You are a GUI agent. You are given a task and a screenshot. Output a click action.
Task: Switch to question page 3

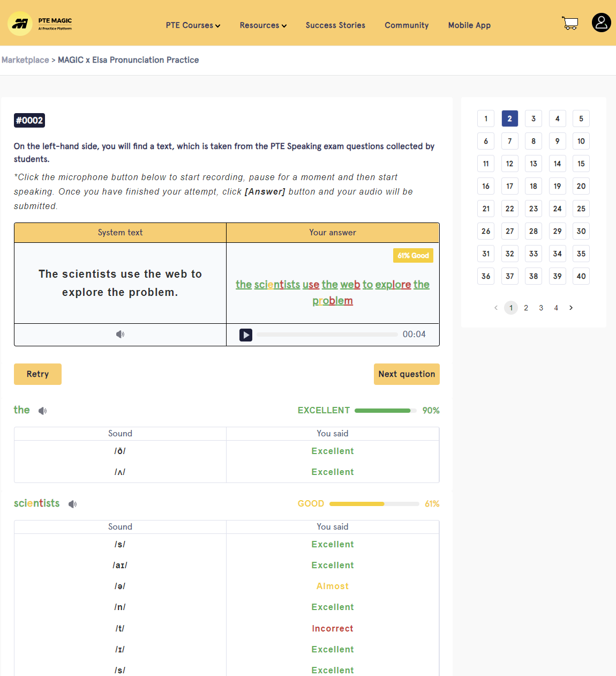[x=541, y=308]
